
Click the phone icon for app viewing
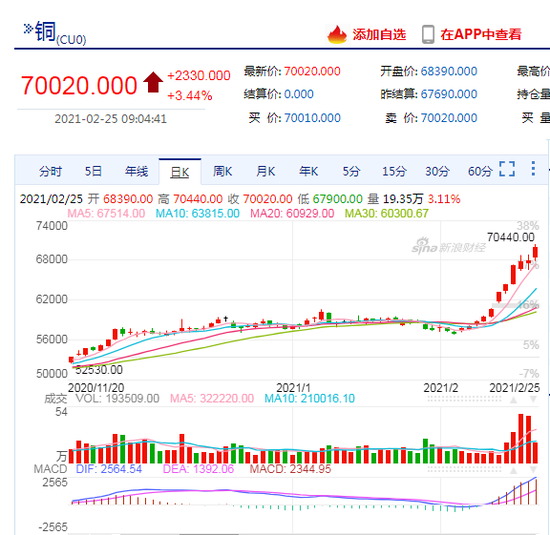pyautogui.click(x=428, y=34)
